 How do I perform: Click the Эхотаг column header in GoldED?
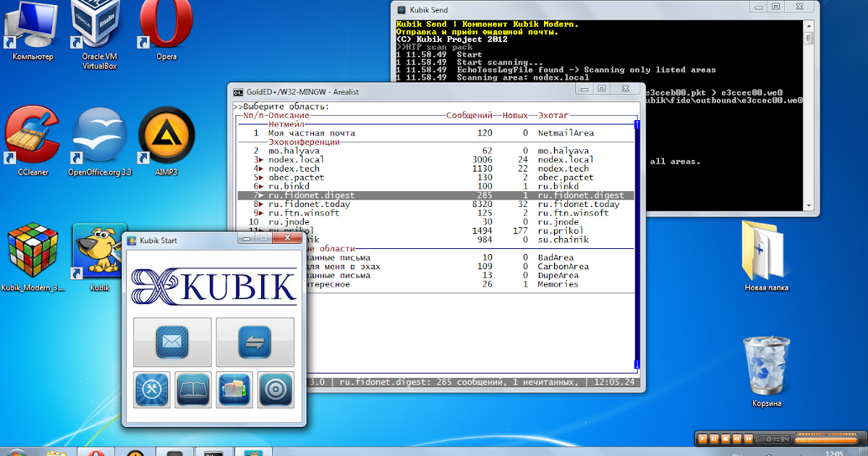pyautogui.click(x=553, y=115)
